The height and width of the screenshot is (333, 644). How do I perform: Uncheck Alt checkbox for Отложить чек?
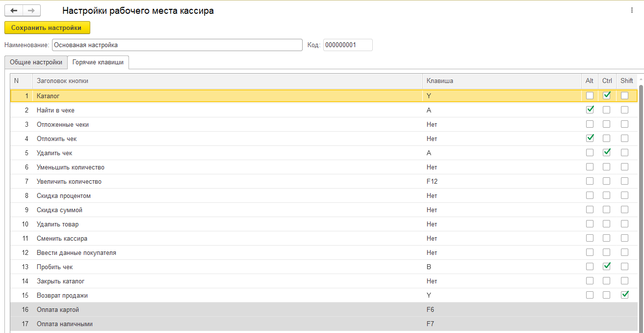[590, 139]
